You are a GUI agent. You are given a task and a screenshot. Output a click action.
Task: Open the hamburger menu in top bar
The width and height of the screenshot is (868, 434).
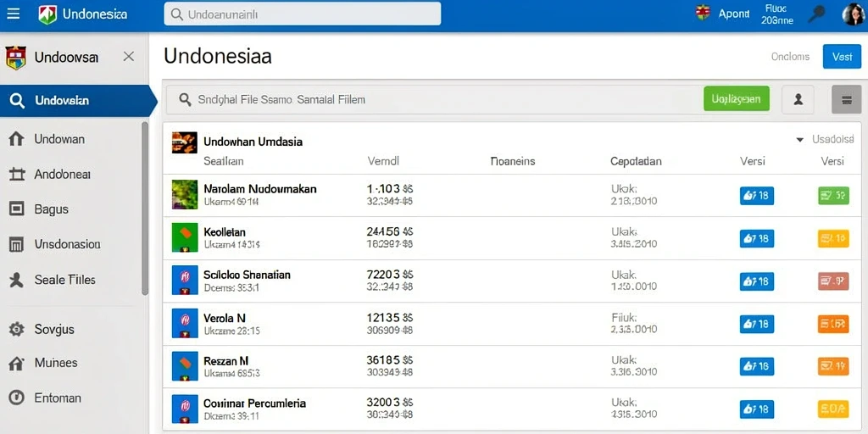pyautogui.click(x=13, y=14)
